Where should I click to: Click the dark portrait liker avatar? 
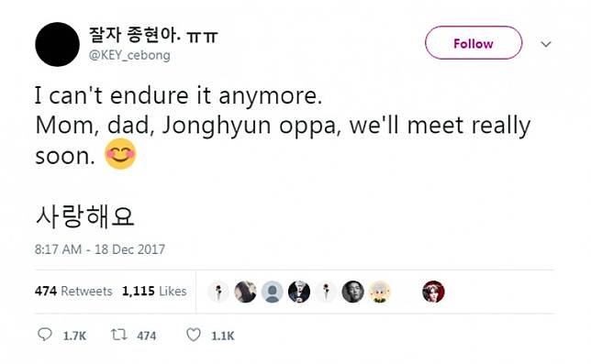[352, 292]
